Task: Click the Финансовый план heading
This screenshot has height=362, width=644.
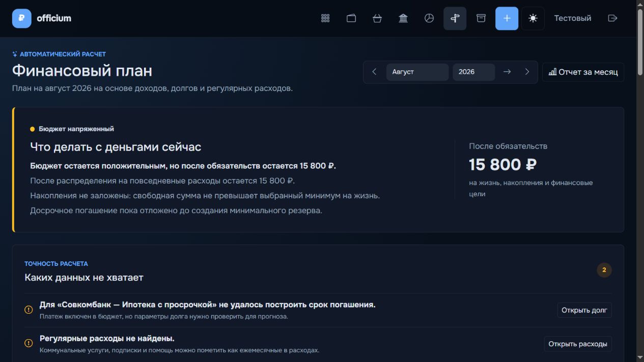Action: point(82,71)
